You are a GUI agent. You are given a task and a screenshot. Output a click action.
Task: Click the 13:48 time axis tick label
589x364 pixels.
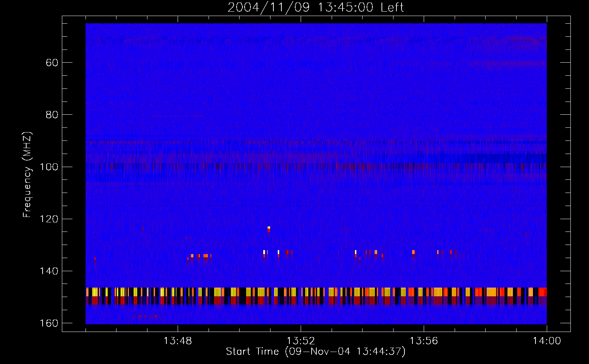[x=178, y=341]
